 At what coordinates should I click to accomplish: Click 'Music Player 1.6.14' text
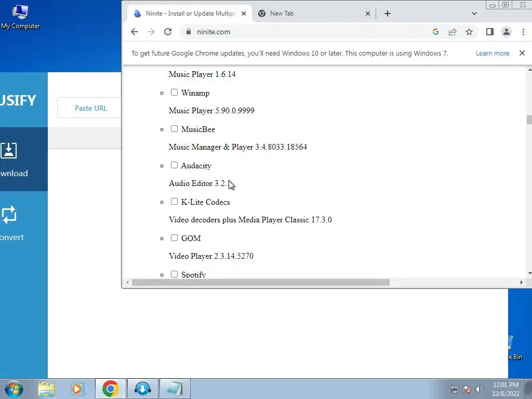point(202,74)
